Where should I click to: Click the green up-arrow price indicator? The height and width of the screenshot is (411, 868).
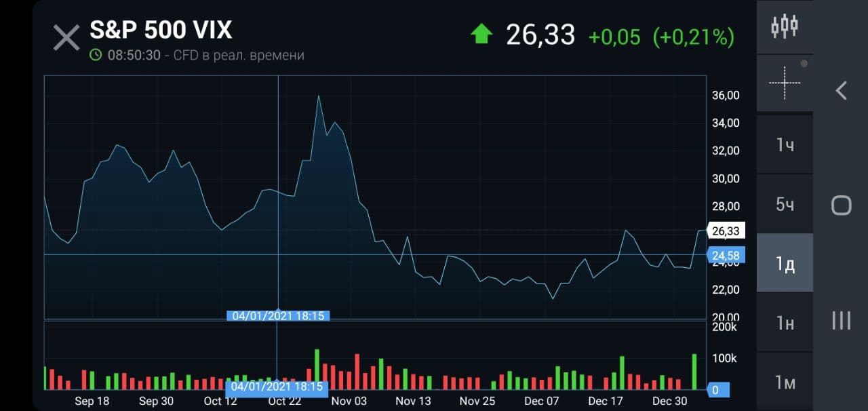(x=481, y=34)
